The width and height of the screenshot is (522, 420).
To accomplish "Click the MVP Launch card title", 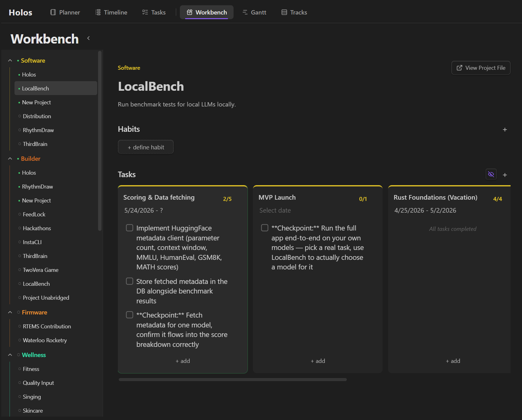I will point(277,197).
